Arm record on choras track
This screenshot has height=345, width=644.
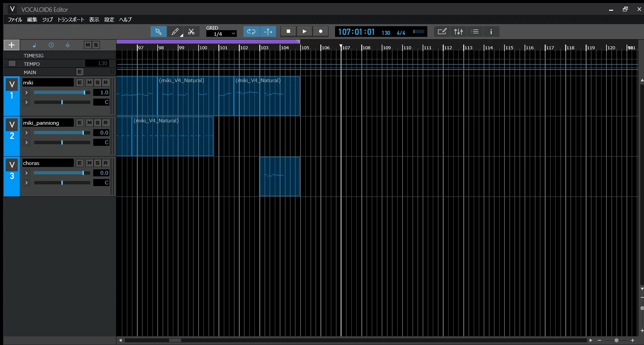(105, 163)
